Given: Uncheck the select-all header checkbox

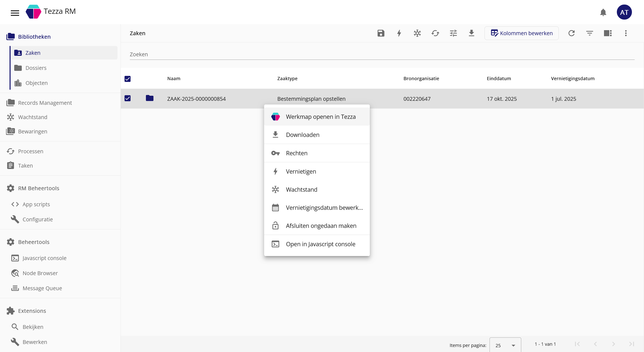Looking at the screenshot, I should tap(128, 79).
